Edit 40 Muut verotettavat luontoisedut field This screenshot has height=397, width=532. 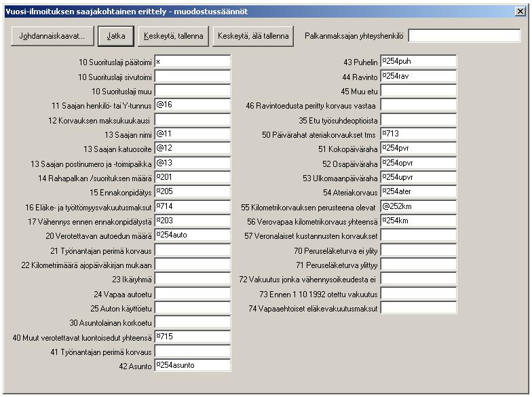(x=193, y=337)
